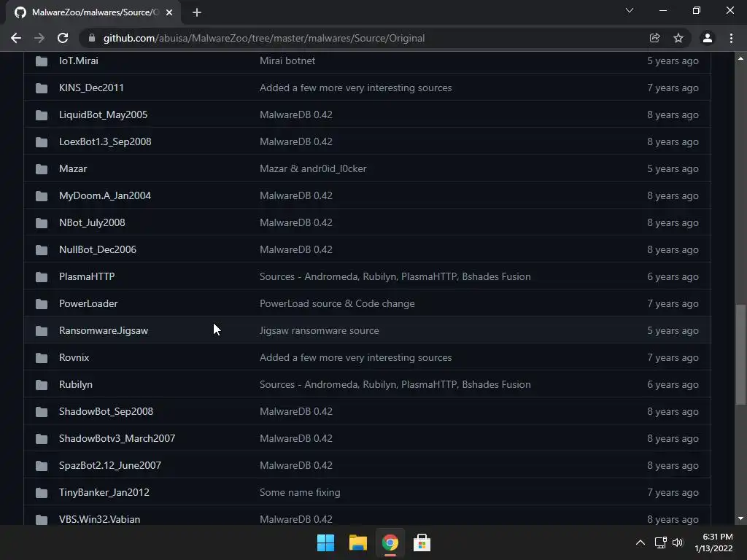Click the scrollbar up arrow
Screen dimensions: 747x560
pos(740,58)
